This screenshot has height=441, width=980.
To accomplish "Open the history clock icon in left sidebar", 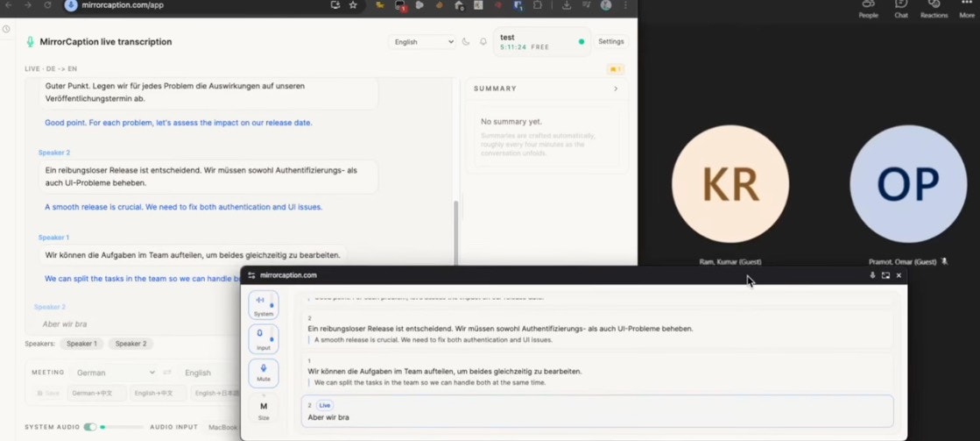I will (x=6, y=29).
